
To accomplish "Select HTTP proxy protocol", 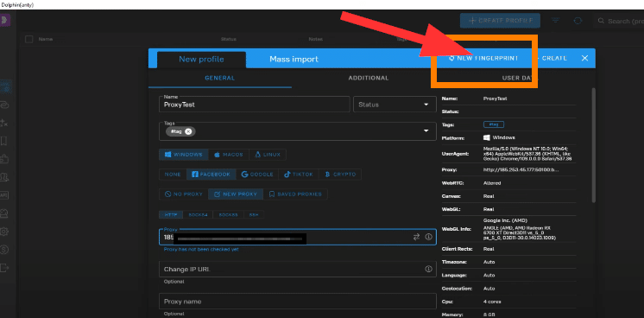I will pyautogui.click(x=171, y=215).
